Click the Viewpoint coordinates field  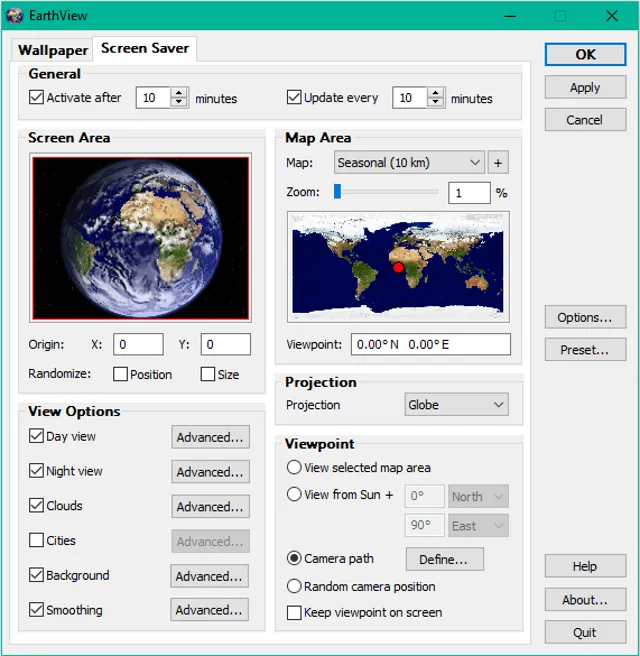(430, 344)
